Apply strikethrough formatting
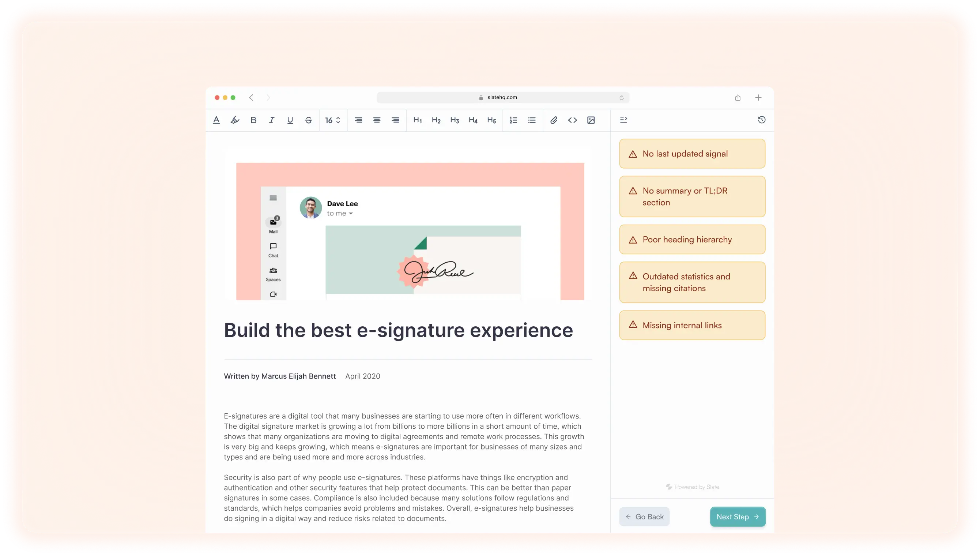The width and height of the screenshot is (980, 556). pos(308,120)
